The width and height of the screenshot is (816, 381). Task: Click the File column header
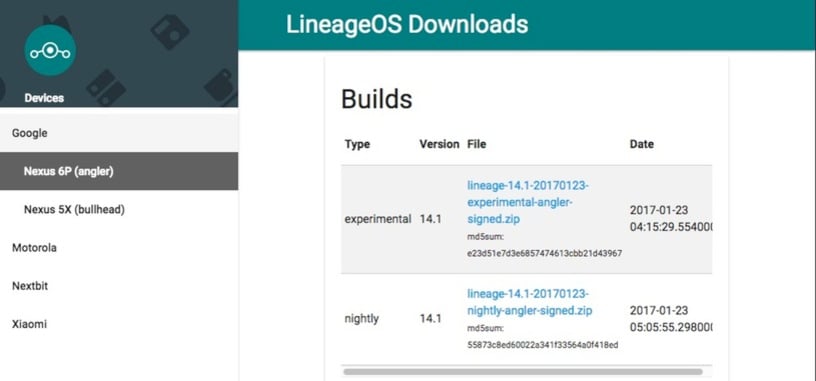477,144
